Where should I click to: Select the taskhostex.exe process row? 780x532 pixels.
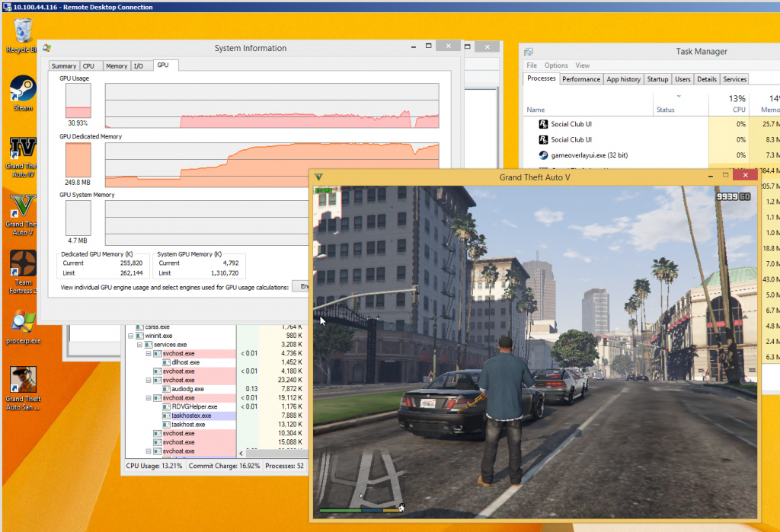191,416
